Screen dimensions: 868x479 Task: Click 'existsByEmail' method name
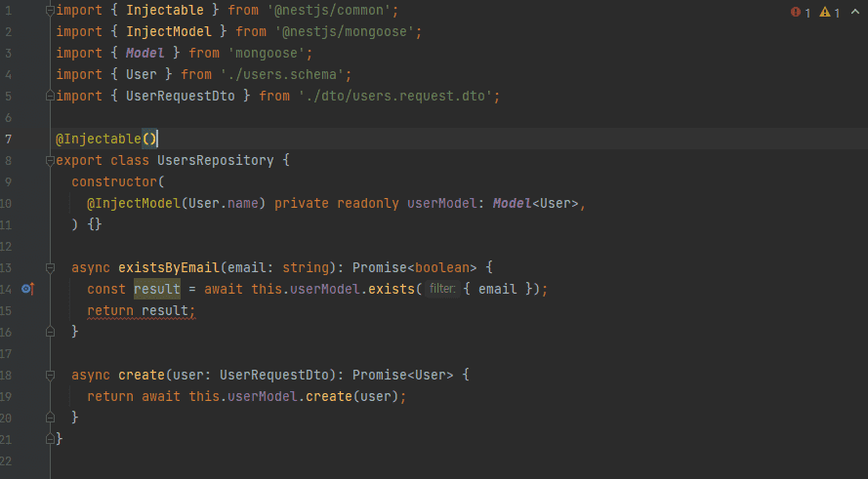click(169, 267)
